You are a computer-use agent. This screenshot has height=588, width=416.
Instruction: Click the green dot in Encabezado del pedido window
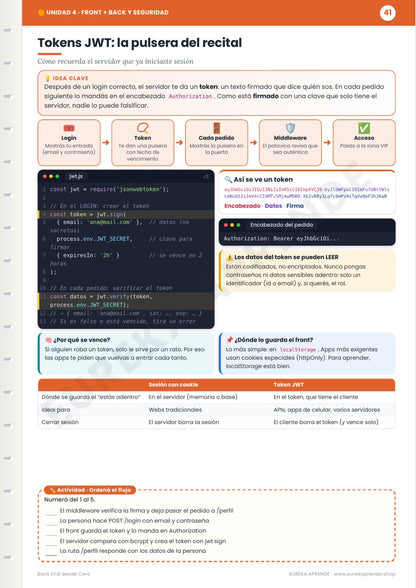tap(238, 225)
